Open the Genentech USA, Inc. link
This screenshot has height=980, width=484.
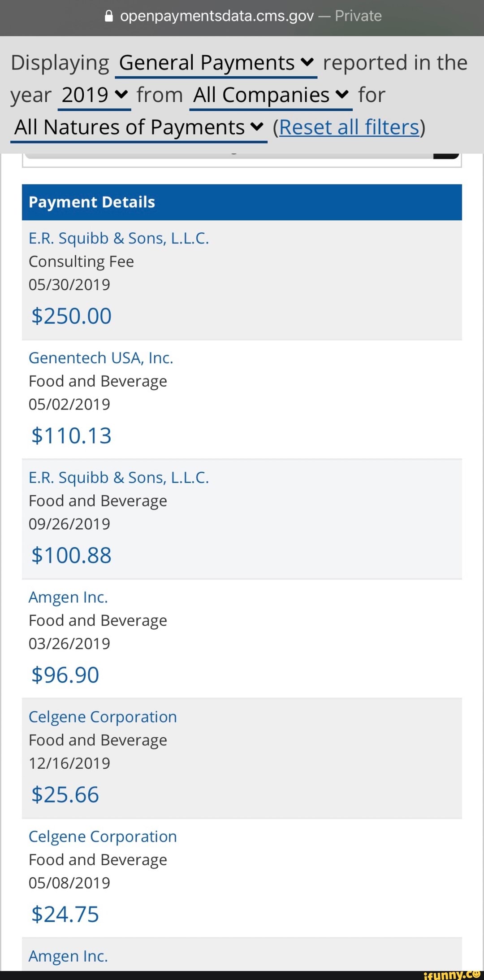pos(101,358)
